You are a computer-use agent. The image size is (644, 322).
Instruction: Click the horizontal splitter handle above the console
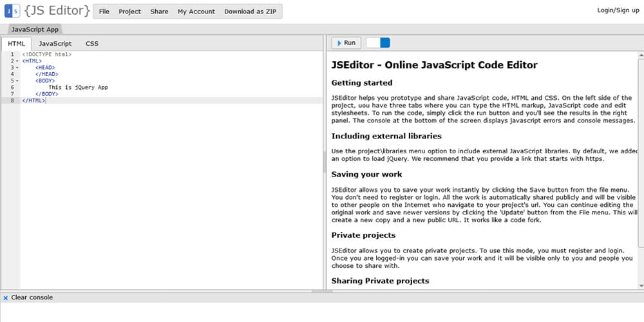pyautogui.click(x=322, y=291)
